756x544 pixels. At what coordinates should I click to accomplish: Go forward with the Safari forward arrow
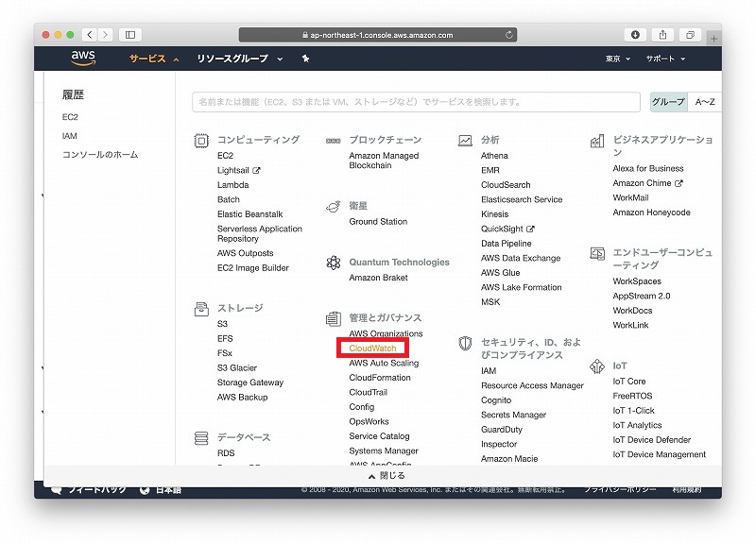[x=105, y=35]
